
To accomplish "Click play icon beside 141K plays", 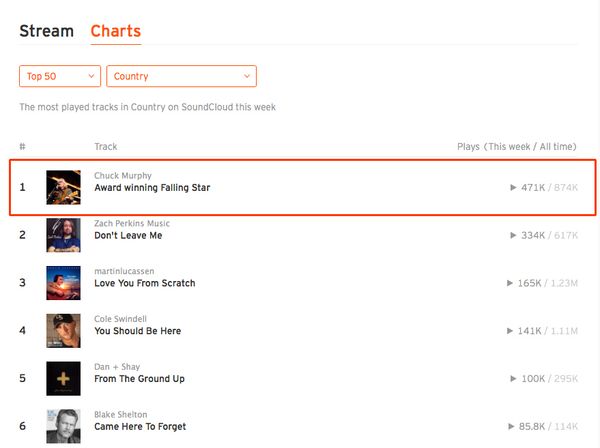I will 510,331.
